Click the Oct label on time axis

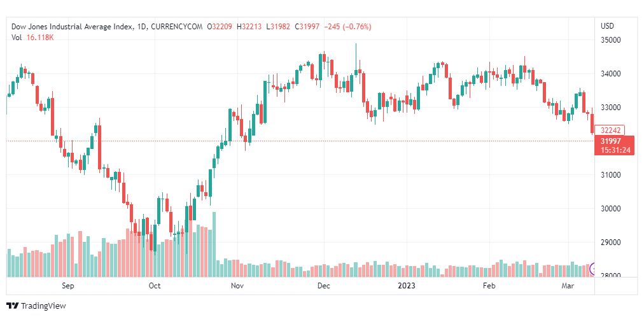[155, 286]
